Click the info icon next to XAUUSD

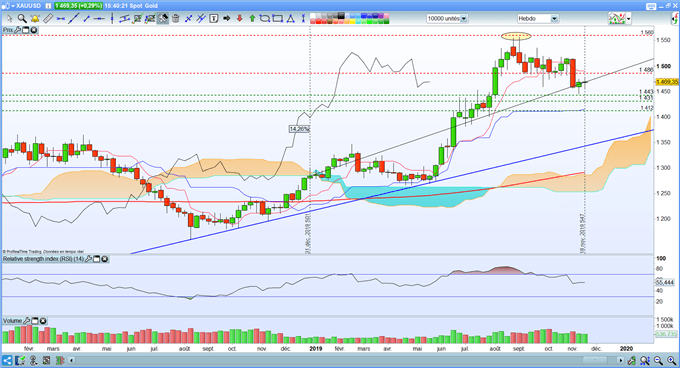(x=48, y=6)
